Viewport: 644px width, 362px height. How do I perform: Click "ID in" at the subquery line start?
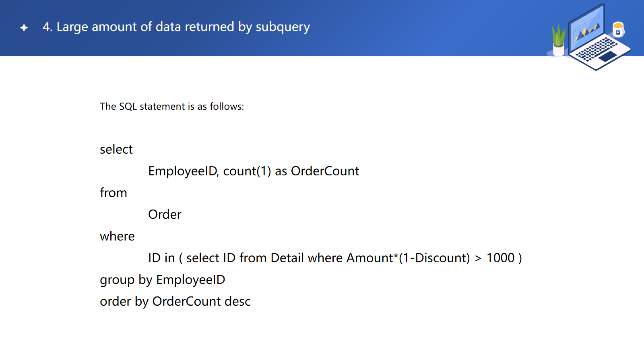(x=161, y=258)
